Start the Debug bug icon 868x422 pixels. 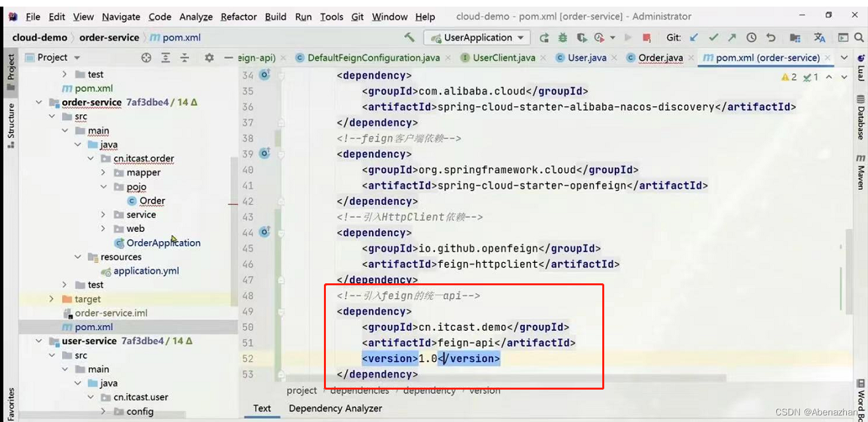click(563, 38)
